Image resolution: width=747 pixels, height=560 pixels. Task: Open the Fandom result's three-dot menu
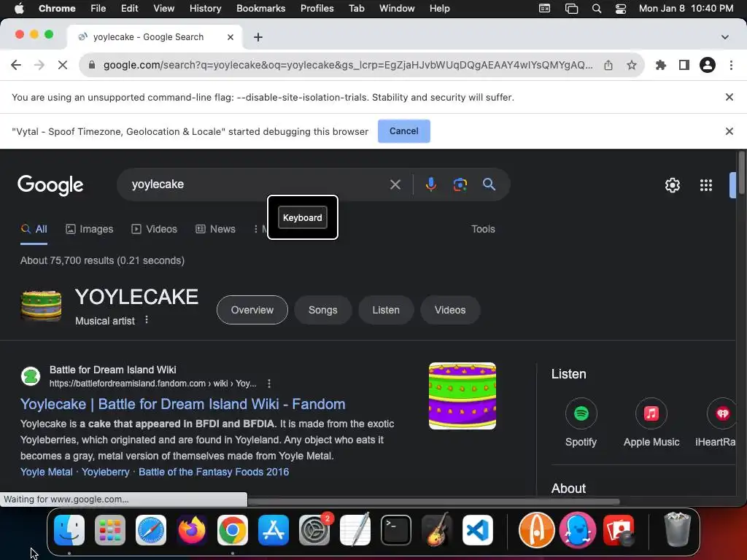pos(269,384)
